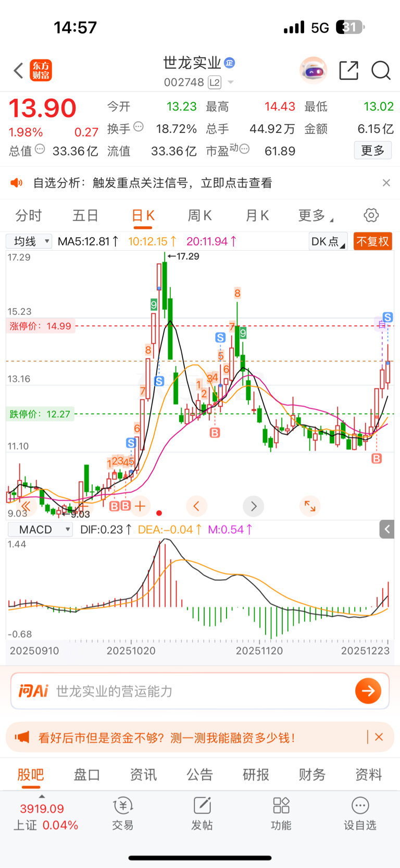The height and width of the screenshot is (868, 400).
Task: Open the 更多 quote details button
Action: tap(373, 151)
